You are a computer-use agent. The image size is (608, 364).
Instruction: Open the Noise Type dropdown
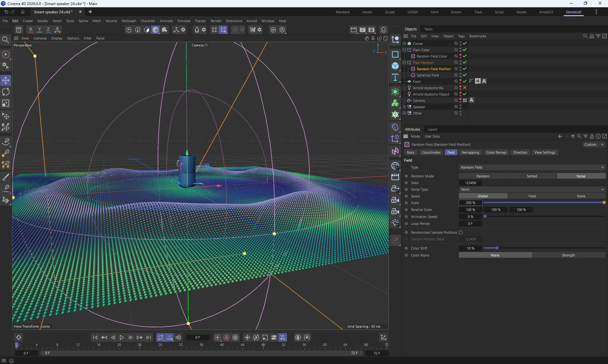pos(532,189)
